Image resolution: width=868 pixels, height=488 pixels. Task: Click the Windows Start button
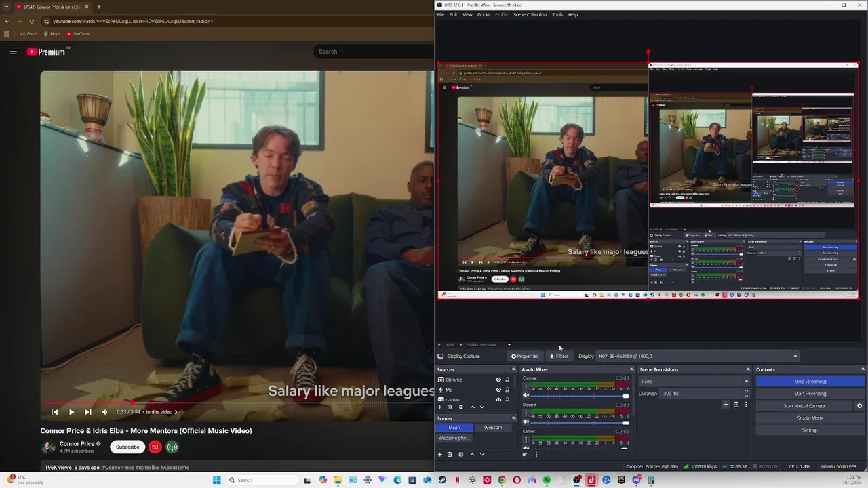(x=217, y=480)
